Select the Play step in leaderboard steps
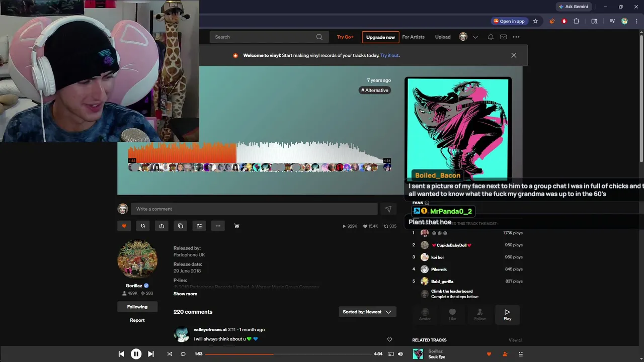 (x=507, y=314)
